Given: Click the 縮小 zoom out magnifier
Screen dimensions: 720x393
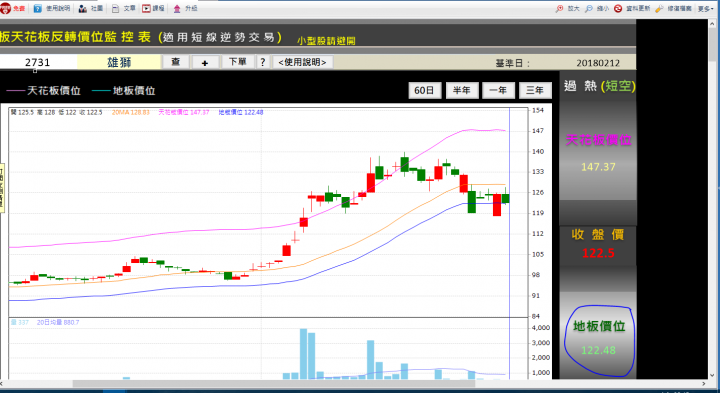Looking at the screenshot, I should (589, 8).
